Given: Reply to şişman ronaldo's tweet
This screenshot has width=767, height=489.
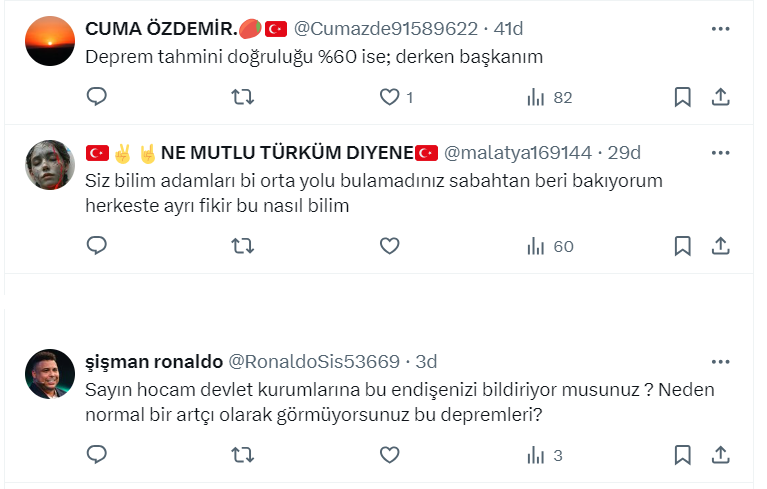Looking at the screenshot, I should pos(97,455).
